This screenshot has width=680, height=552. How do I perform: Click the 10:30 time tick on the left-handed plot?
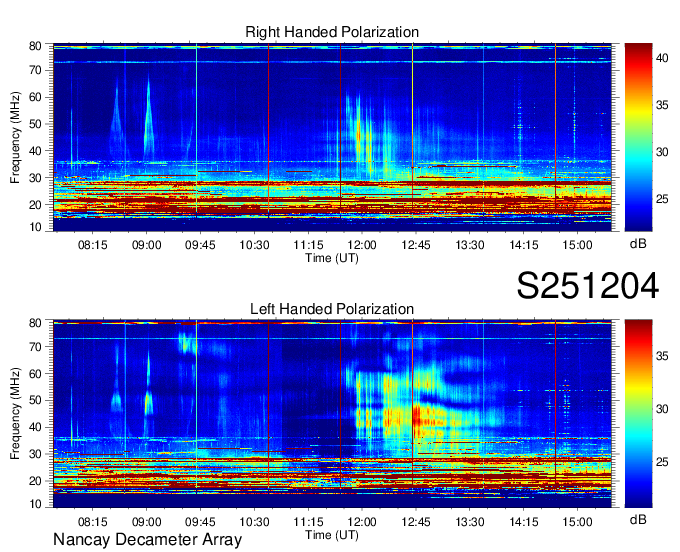pos(254,521)
